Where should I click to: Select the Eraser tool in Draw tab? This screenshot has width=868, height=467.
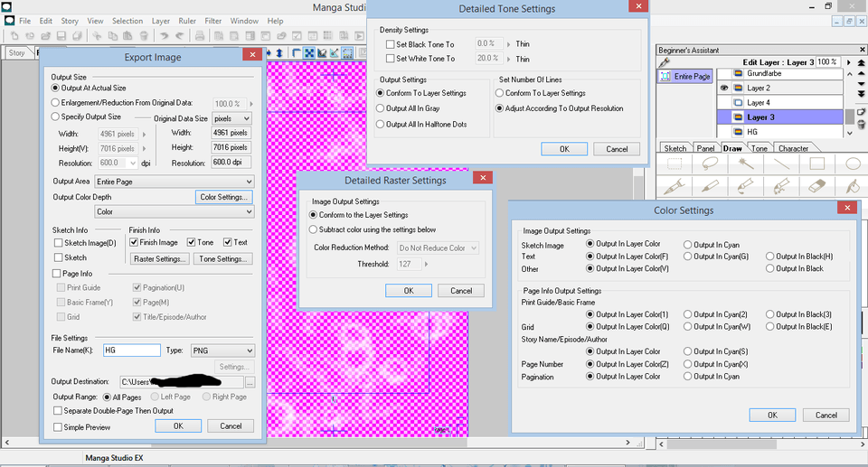pyautogui.click(x=817, y=186)
